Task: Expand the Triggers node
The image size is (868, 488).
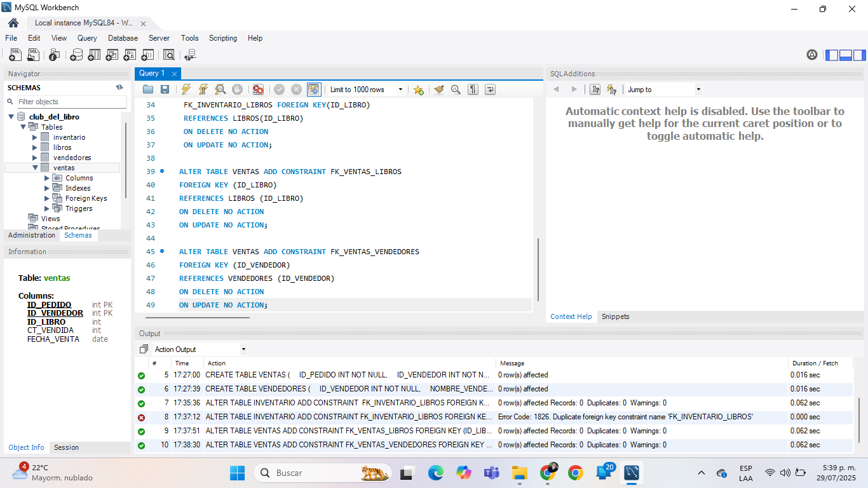Action: coord(47,208)
